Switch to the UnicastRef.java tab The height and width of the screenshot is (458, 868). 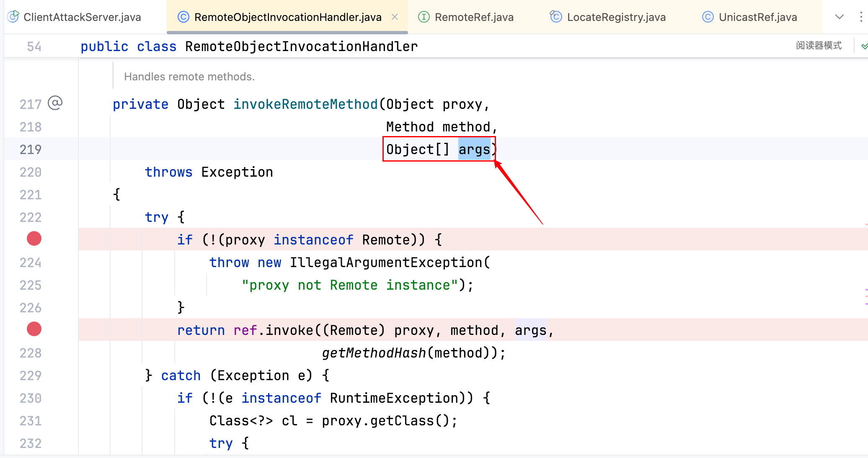pyautogui.click(x=757, y=17)
